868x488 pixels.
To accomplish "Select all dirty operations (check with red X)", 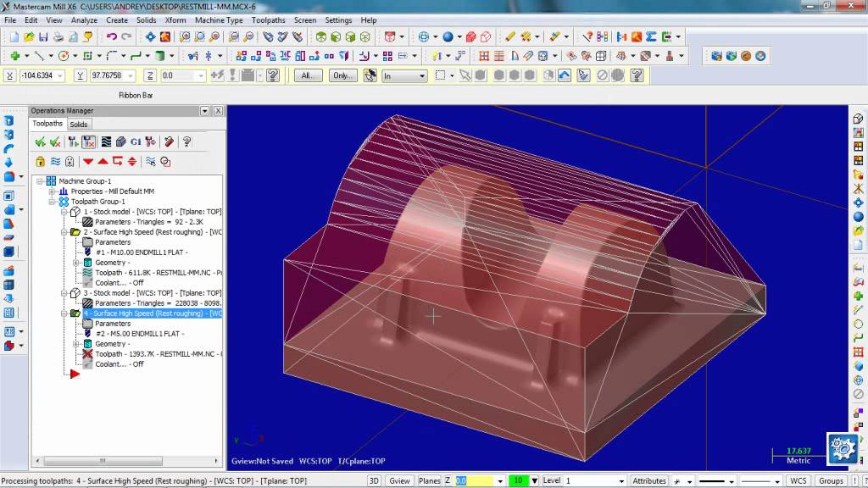I will [x=55, y=142].
